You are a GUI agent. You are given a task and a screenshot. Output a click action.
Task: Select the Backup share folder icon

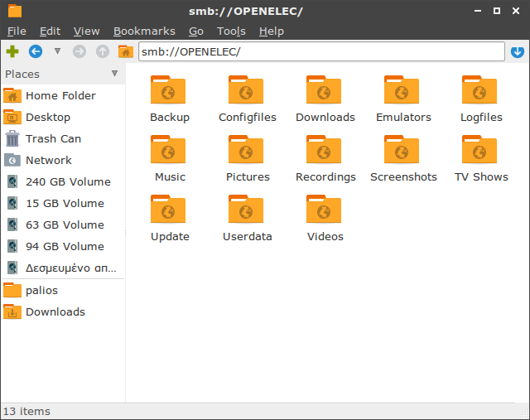tap(168, 89)
